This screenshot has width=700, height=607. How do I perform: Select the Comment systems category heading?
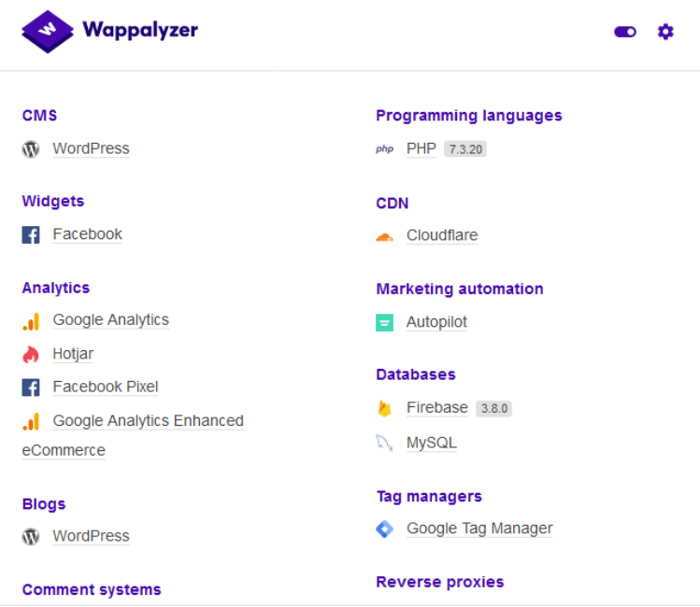point(92,589)
